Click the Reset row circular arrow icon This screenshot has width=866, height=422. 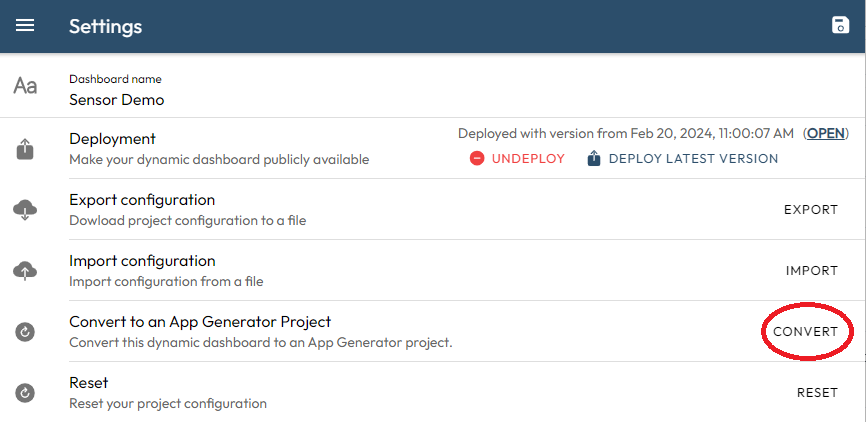click(25, 393)
